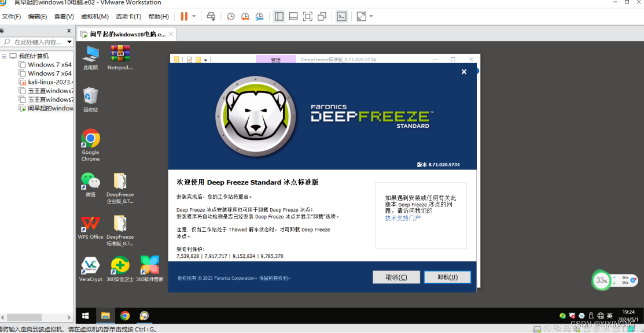Click the 英 input method indicator
The height and width of the screenshot is (333, 644).
[x=610, y=316]
